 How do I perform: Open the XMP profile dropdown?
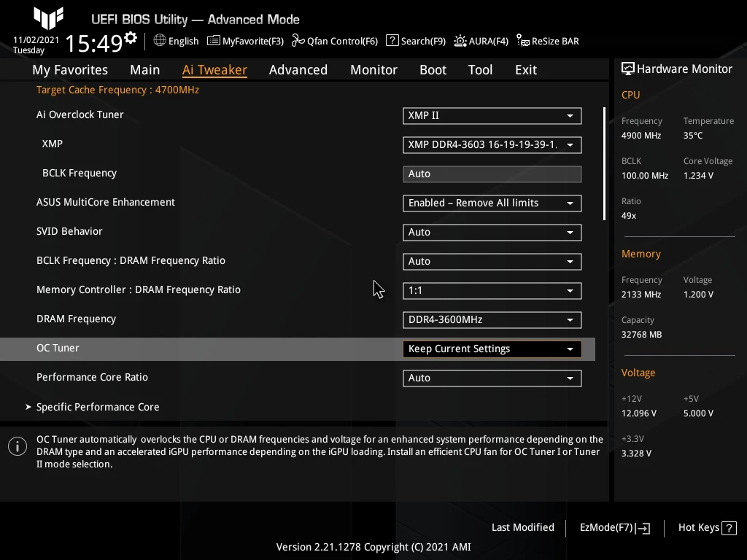point(492,145)
